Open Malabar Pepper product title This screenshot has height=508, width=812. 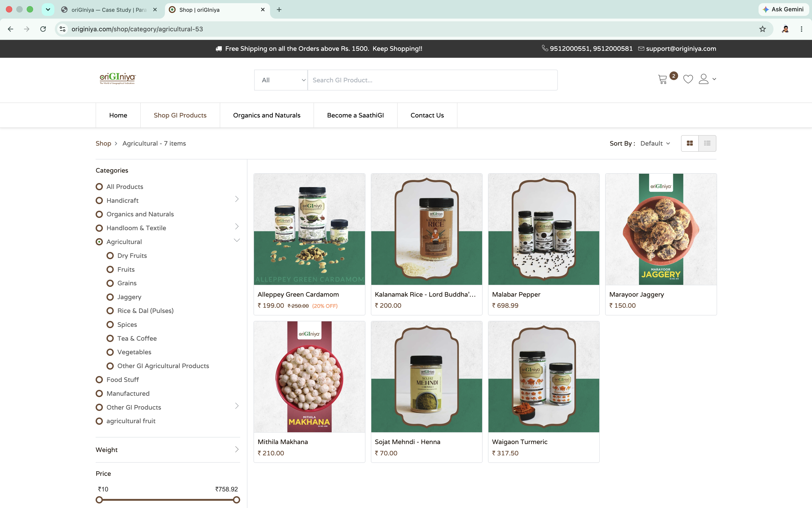pyautogui.click(x=516, y=294)
